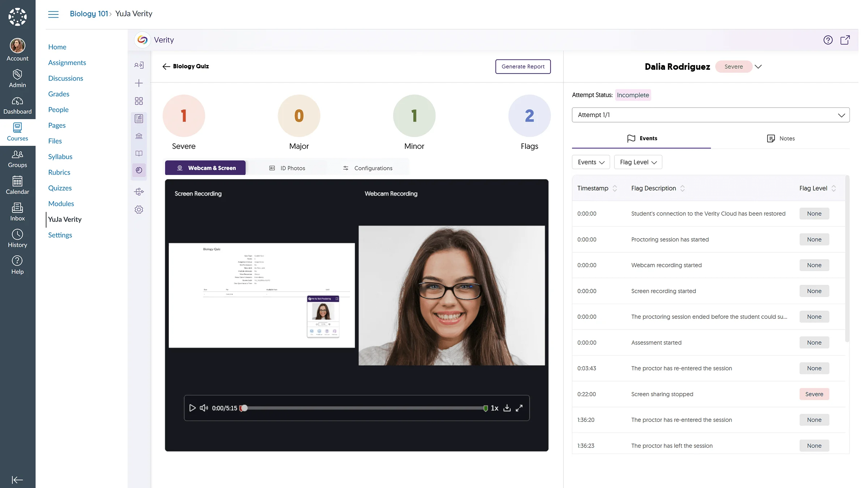Jump to the green timeline flag marker

coord(485,408)
